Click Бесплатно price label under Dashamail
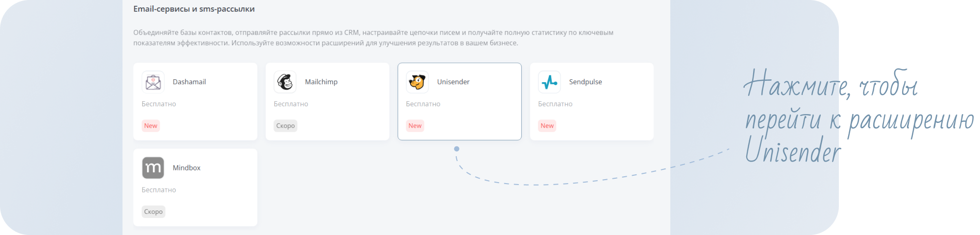This screenshot has height=235, width=980. pyautogui.click(x=159, y=104)
